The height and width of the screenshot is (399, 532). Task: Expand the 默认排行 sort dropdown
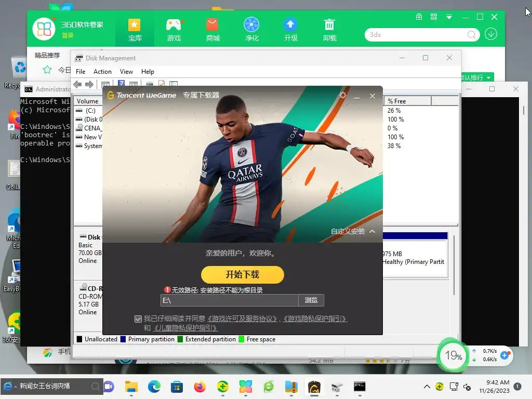pos(477,77)
